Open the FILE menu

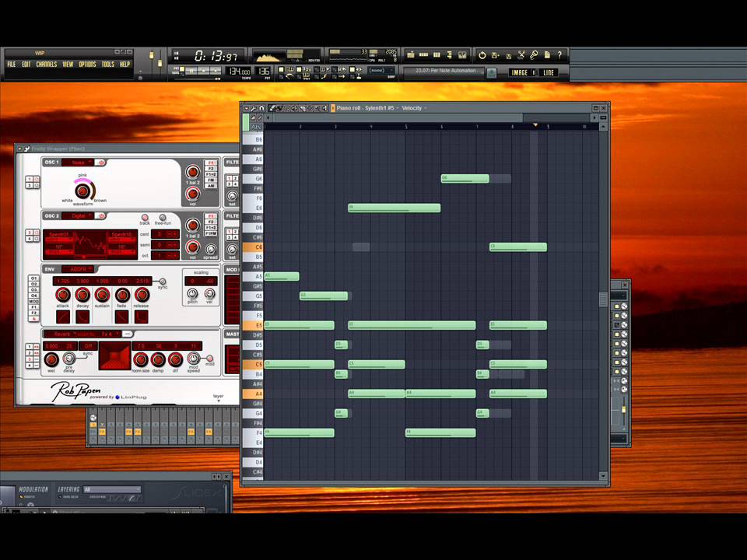[12, 65]
